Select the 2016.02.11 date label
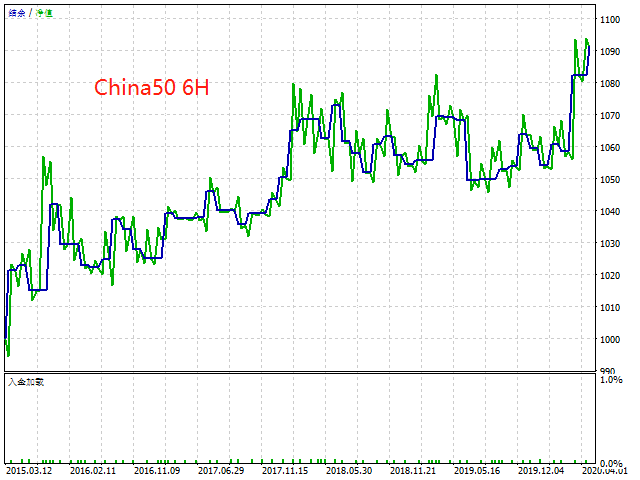The height and width of the screenshot is (480, 640). (x=93, y=471)
